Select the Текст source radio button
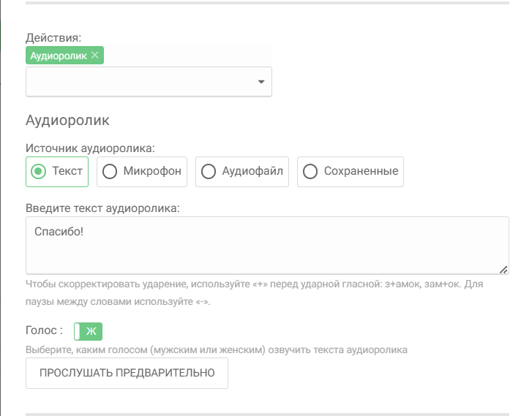The width and height of the screenshot is (532, 416). click(57, 172)
